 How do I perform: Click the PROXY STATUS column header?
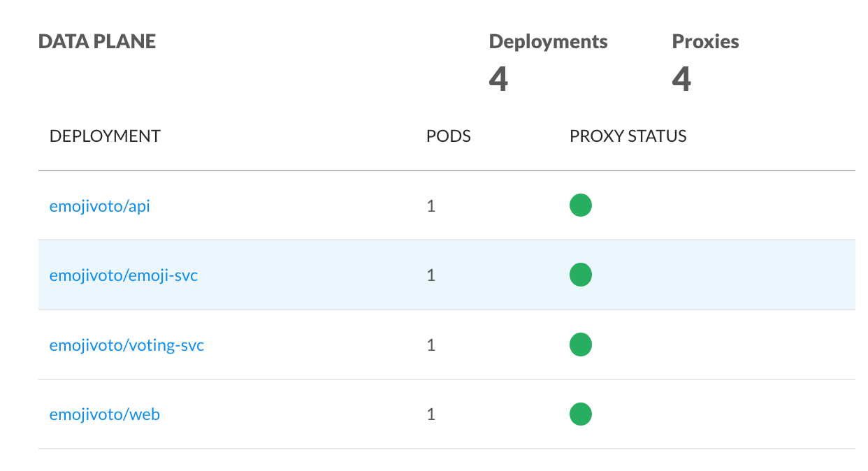click(628, 136)
